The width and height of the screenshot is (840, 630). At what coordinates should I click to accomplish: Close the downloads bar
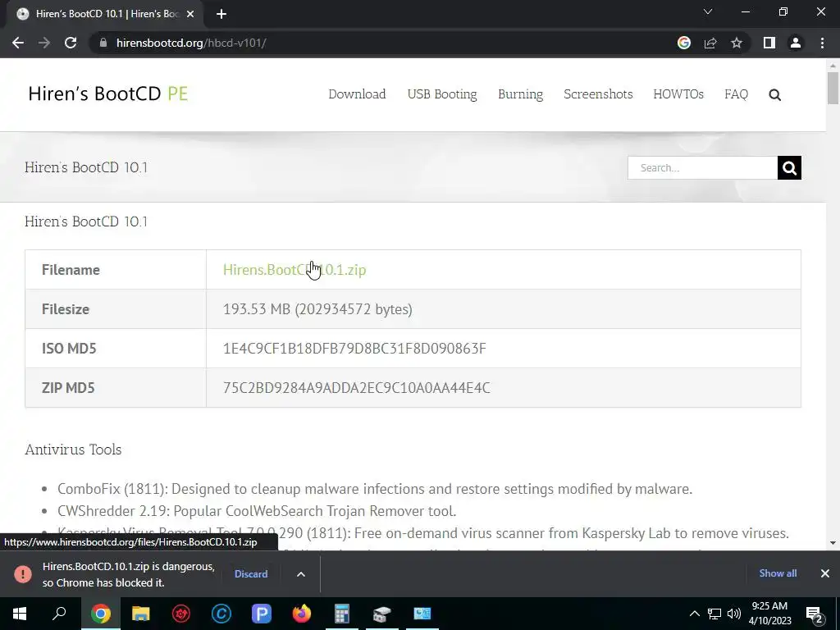[825, 573]
